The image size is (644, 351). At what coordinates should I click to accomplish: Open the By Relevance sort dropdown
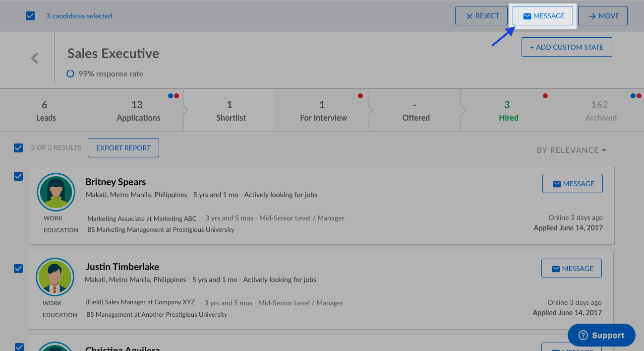(571, 150)
